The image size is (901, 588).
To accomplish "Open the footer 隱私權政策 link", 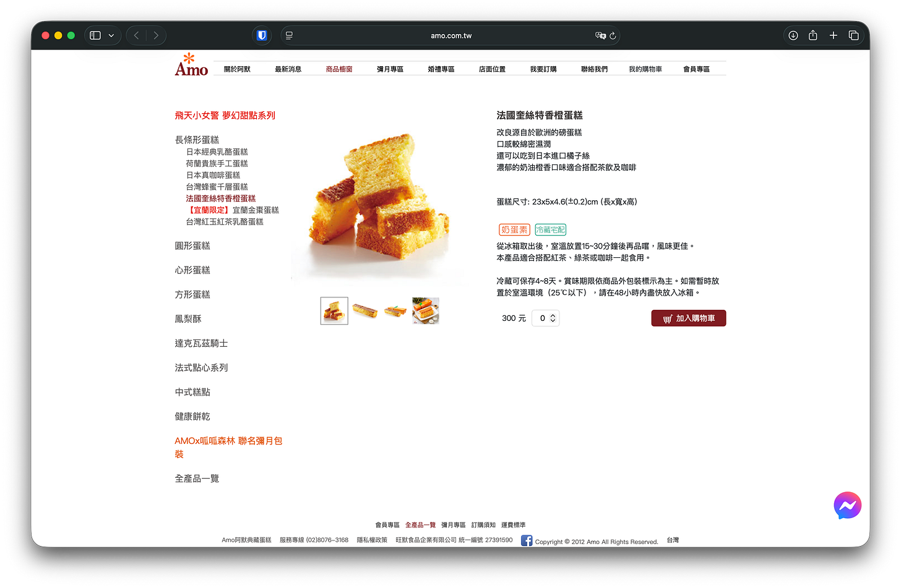I will 372,540.
